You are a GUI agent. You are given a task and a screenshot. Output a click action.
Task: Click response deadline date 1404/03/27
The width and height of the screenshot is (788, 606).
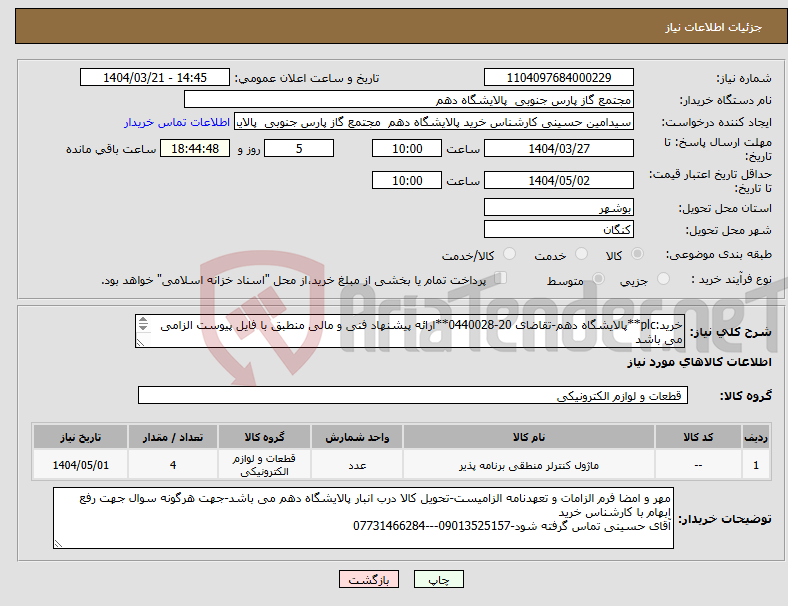tap(558, 148)
